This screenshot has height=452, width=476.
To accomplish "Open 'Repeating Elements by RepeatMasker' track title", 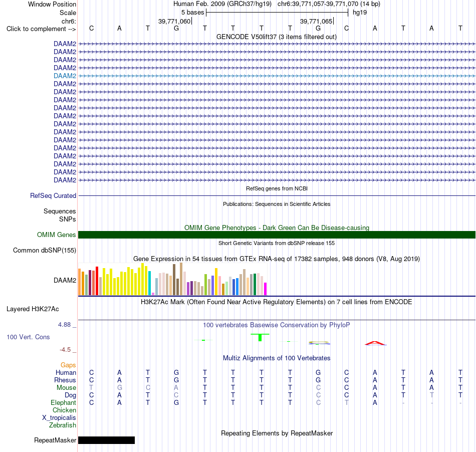I will pos(277,433).
